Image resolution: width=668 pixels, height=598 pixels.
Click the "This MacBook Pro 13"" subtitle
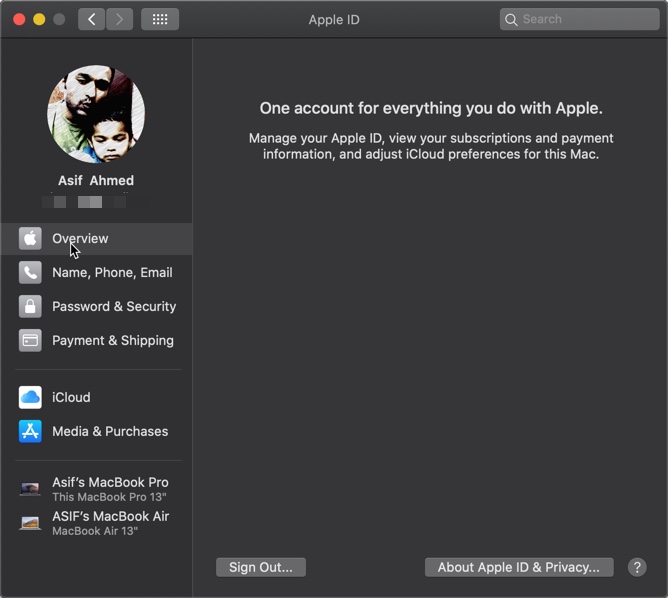[109, 497]
